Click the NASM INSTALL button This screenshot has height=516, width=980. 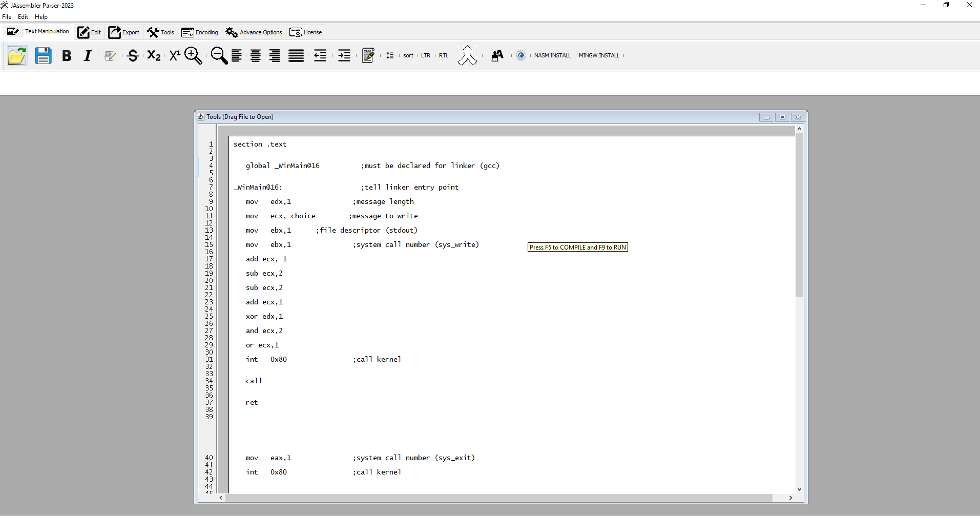(552, 55)
